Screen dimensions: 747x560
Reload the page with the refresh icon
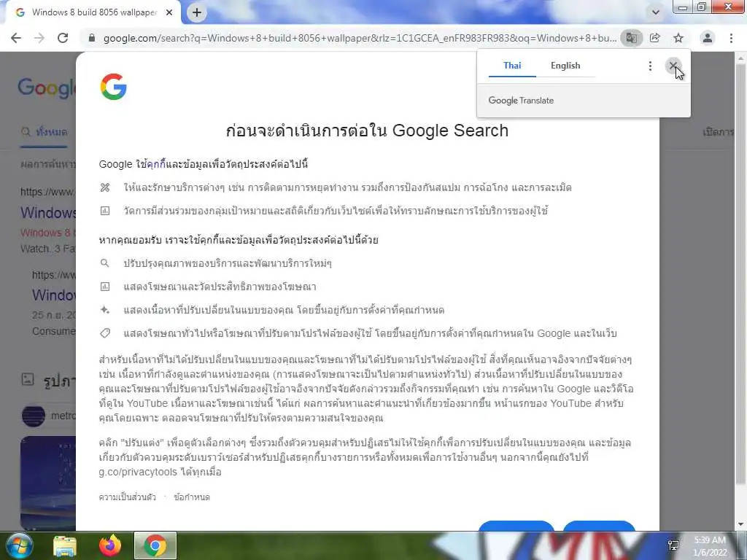click(63, 38)
